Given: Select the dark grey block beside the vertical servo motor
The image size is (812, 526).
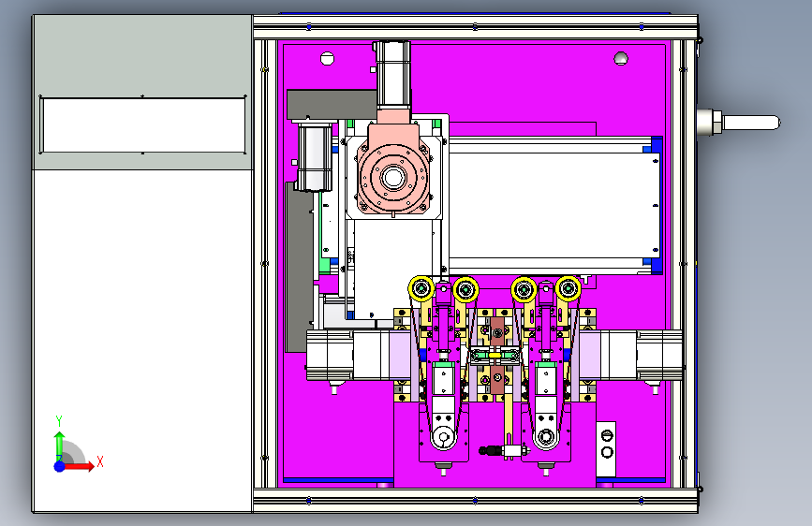Looking at the screenshot, I should (332, 105).
